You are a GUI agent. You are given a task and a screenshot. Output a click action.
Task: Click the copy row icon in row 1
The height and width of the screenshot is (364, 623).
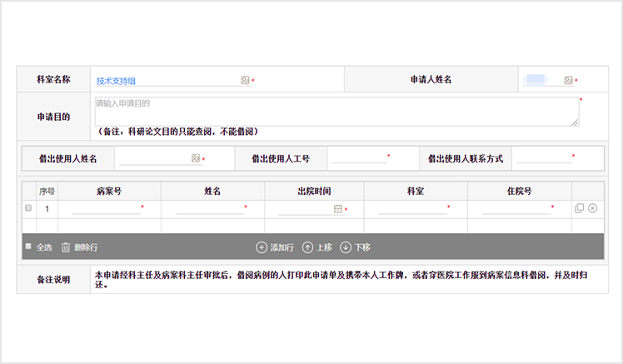click(x=580, y=208)
